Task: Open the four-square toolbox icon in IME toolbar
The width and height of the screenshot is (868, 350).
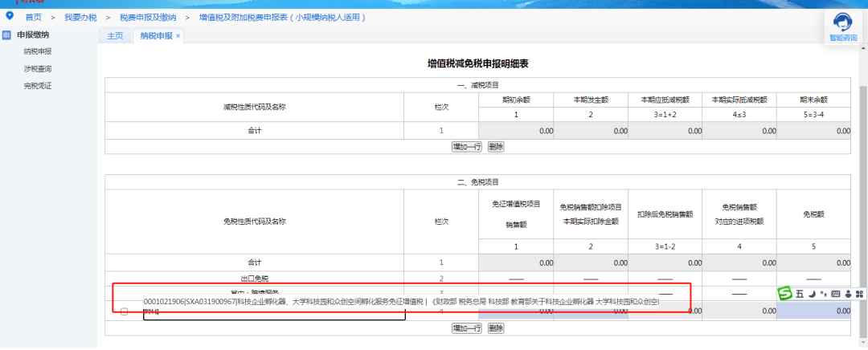Action: 860,294
